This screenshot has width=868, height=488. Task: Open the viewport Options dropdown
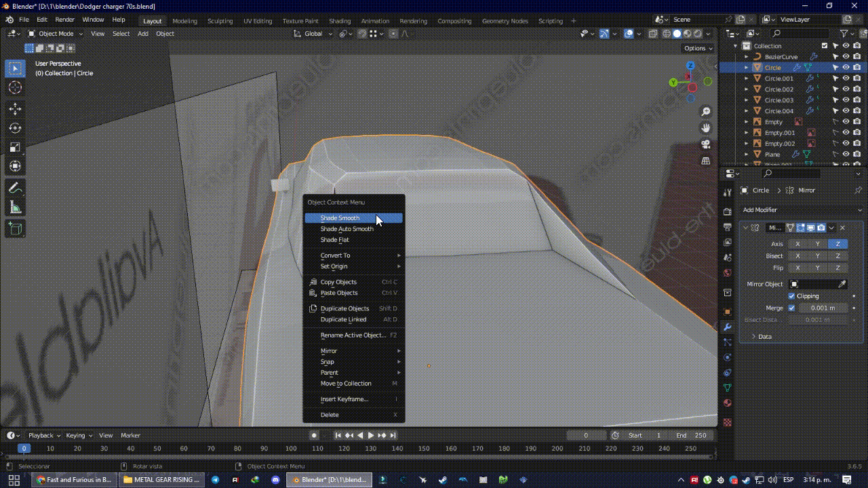pyautogui.click(x=698, y=48)
